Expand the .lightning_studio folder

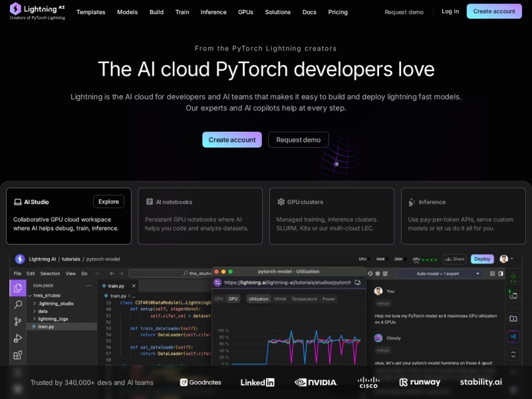point(35,303)
